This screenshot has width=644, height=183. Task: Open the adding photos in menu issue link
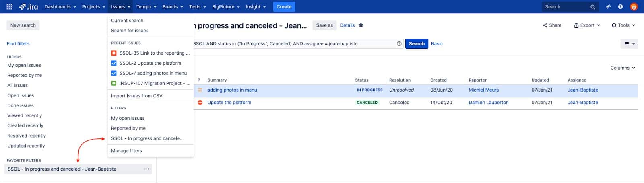(x=232, y=90)
